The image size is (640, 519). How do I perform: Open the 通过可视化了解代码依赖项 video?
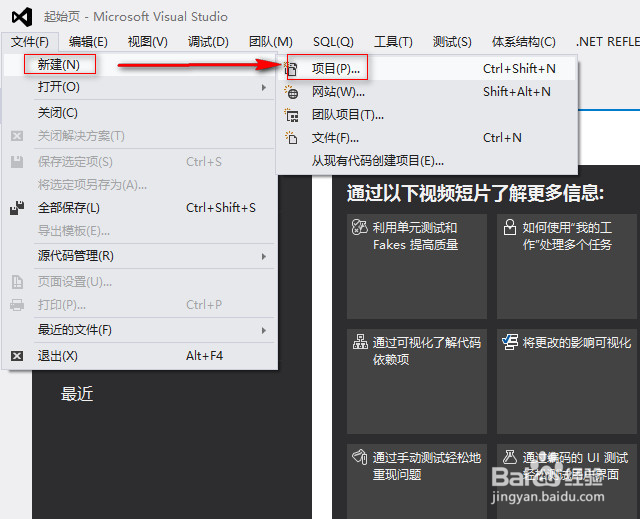point(417,381)
